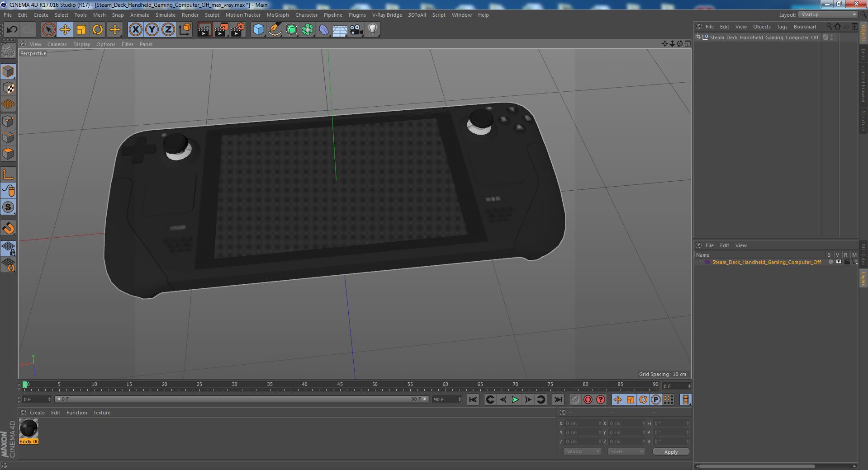Open the Layers side tab
Screen dimensions: 868x470
point(863,279)
